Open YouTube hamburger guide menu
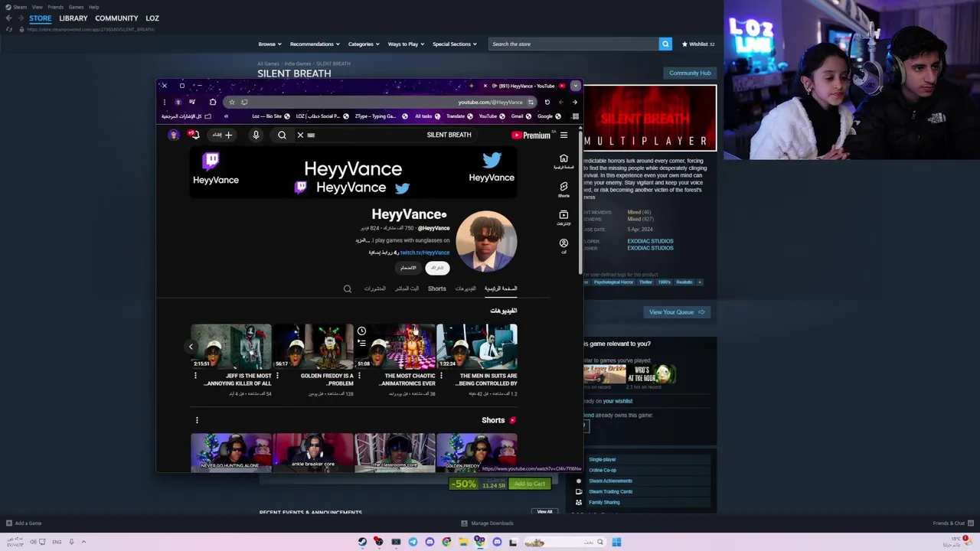 [x=563, y=135]
